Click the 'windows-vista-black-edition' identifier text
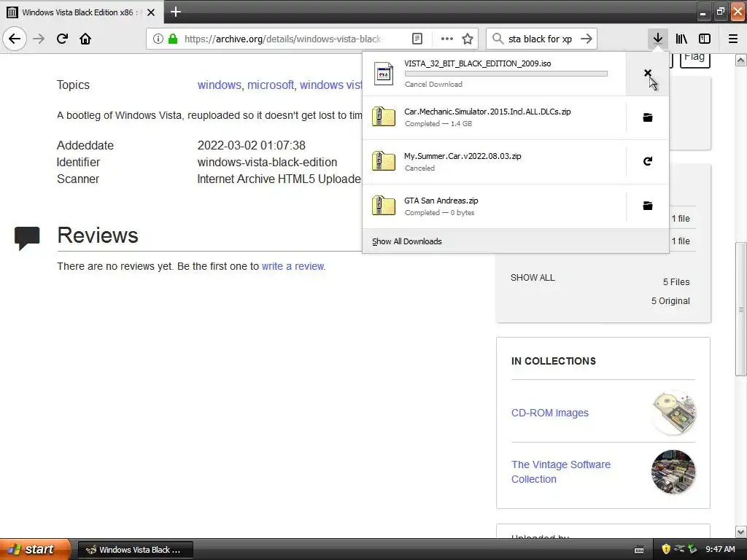The image size is (747, 560). coord(267,162)
